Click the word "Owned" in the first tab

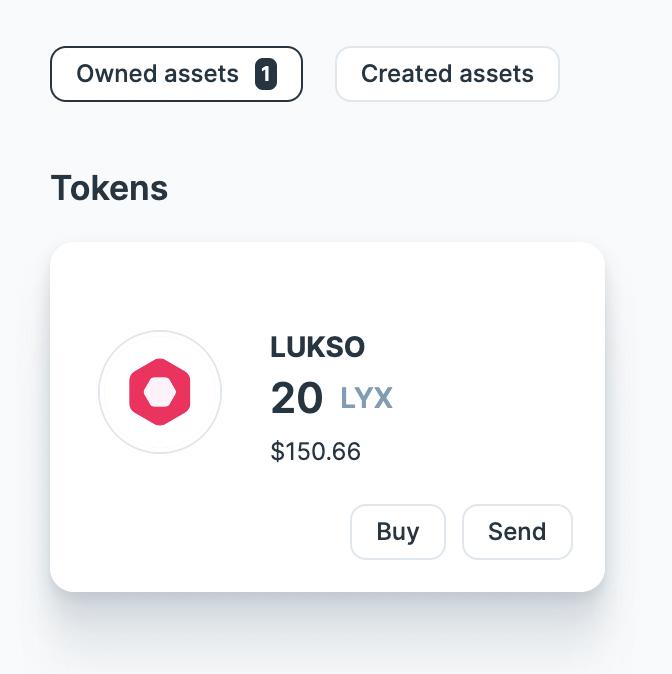point(112,74)
